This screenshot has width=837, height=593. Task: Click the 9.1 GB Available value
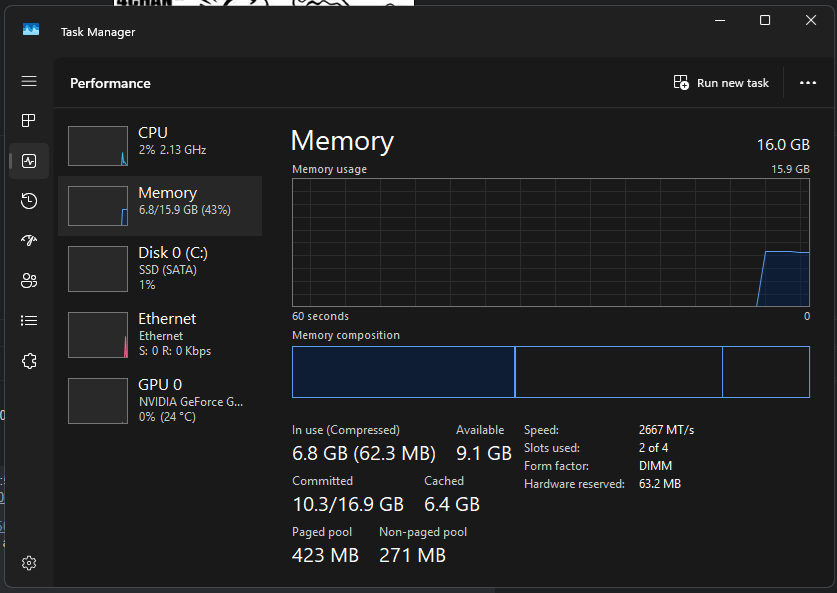484,454
